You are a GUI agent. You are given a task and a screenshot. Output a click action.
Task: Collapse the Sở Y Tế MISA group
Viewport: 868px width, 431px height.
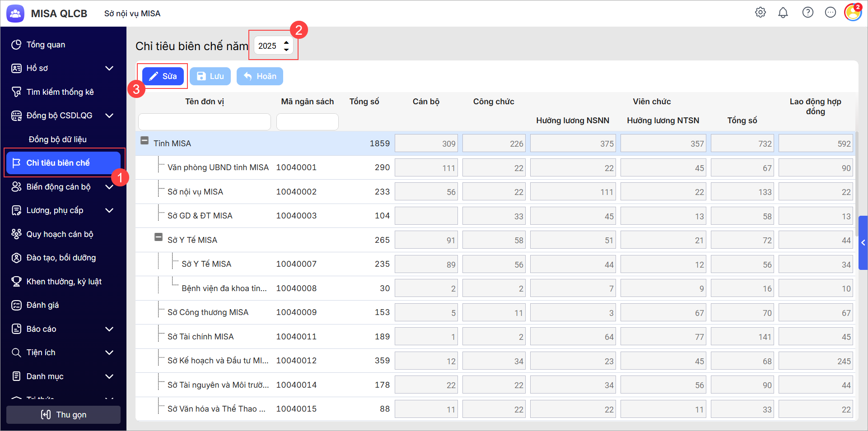159,237
